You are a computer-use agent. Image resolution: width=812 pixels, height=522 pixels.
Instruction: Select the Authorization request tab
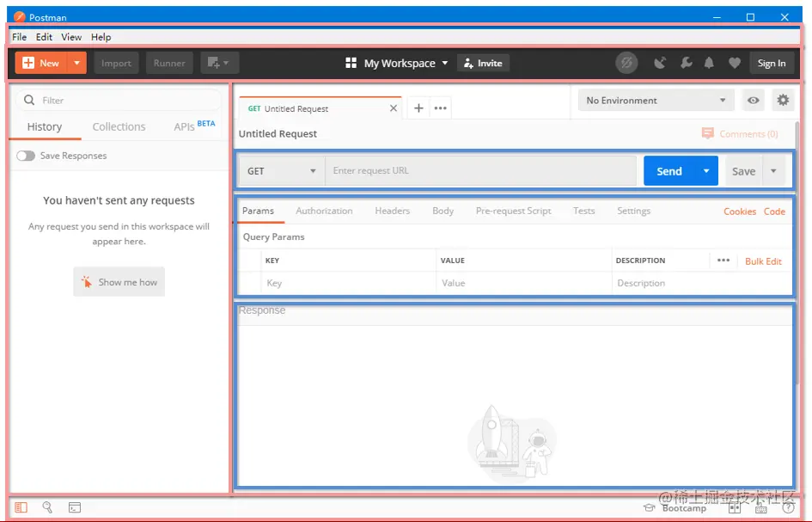point(324,211)
